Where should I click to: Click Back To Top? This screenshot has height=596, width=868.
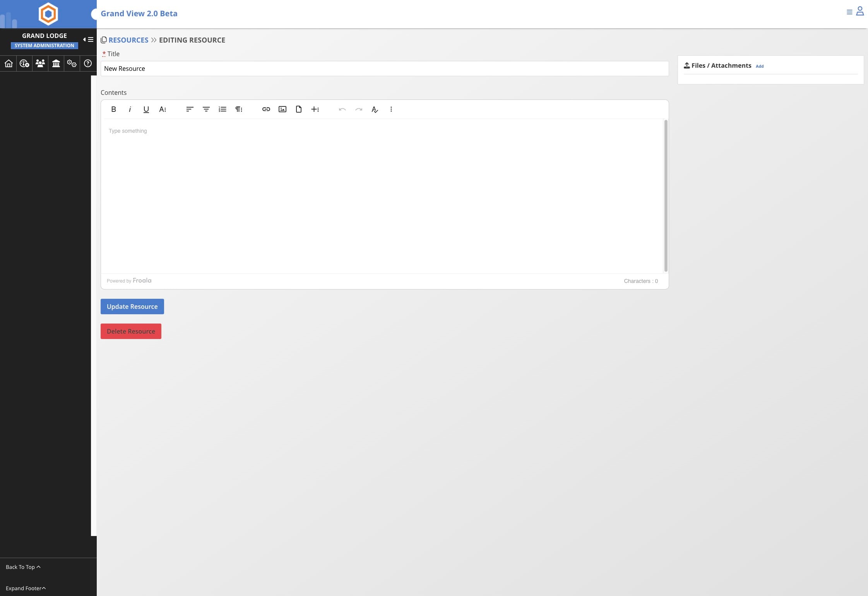pyautogui.click(x=23, y=567)
